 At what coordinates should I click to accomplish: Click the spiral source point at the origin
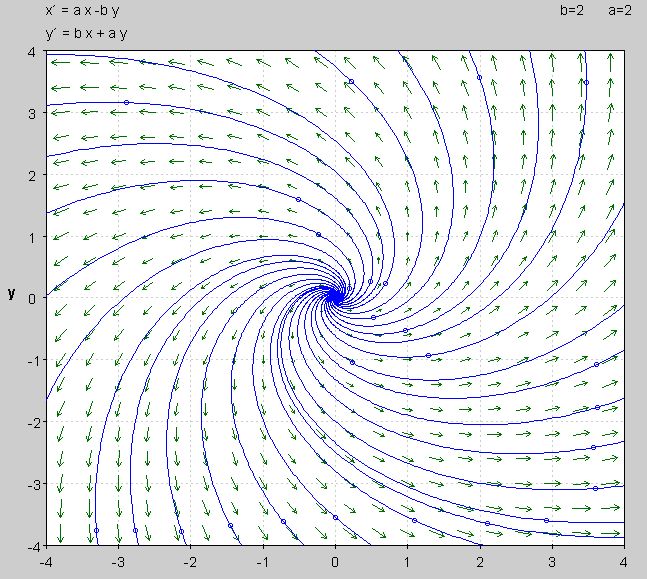pyautogui.click(x=335, y=297)
